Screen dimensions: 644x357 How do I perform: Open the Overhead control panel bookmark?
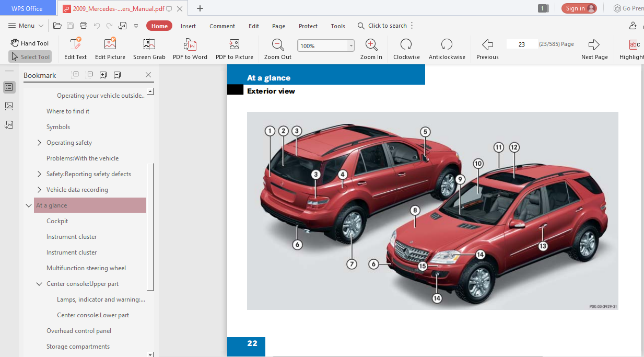tap(79, 331)
